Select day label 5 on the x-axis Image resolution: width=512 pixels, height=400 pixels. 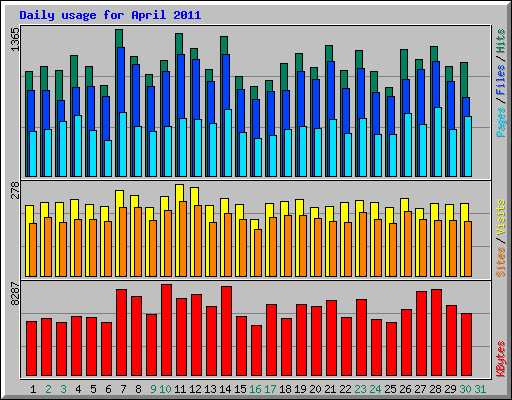pos(93,389)
